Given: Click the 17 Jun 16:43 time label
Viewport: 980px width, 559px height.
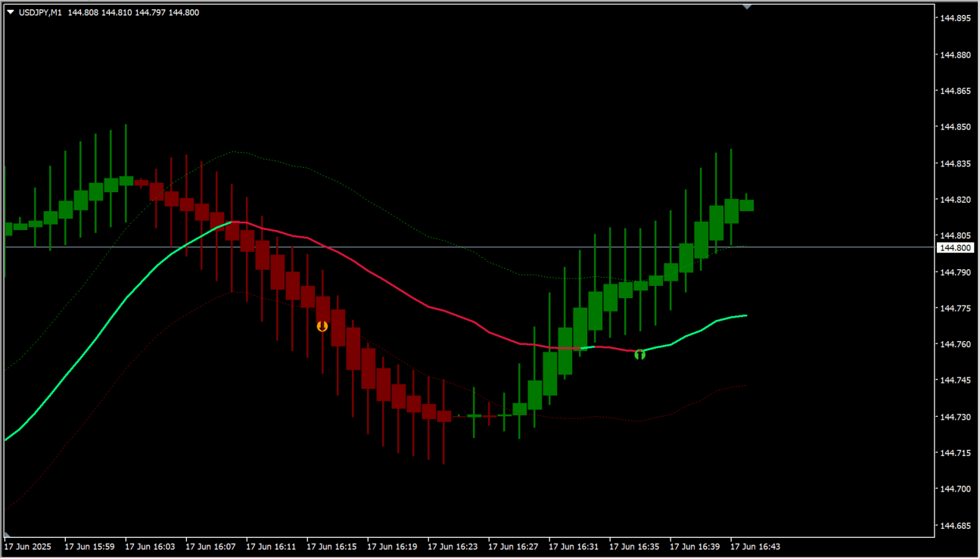Looking at the screenshot, I should pos(755,545).
